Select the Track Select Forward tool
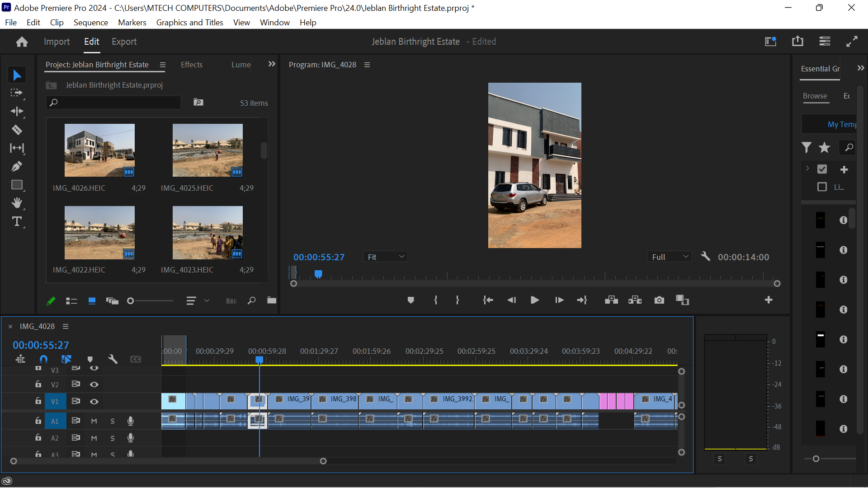This screenshot has height=488, width=868. 17,93
